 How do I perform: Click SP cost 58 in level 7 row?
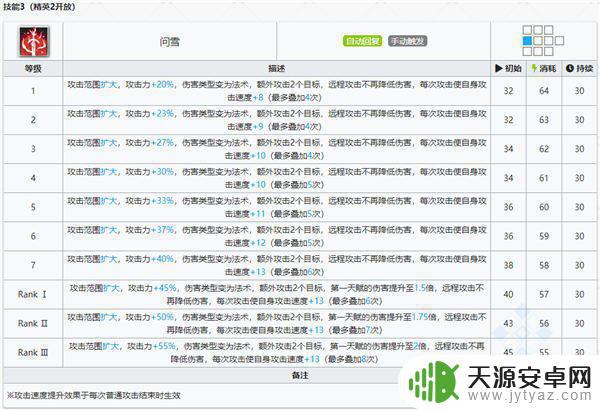pyautogui.click(x=544, y=265)
